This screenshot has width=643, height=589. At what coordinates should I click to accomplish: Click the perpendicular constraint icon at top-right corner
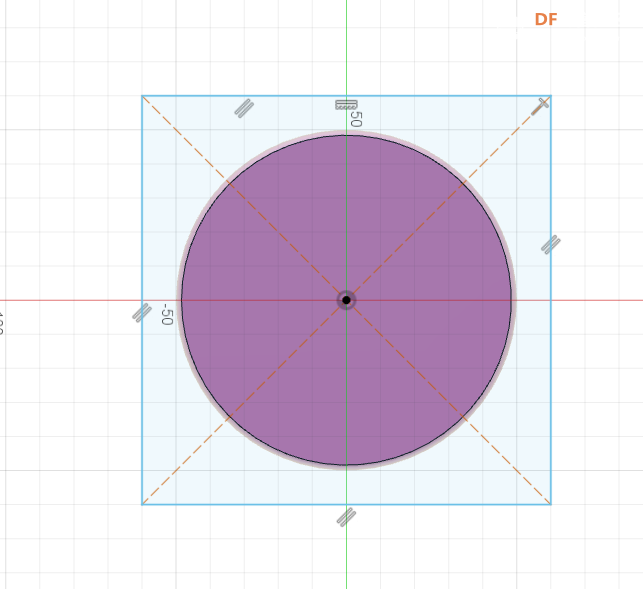[x=540, y=106]
